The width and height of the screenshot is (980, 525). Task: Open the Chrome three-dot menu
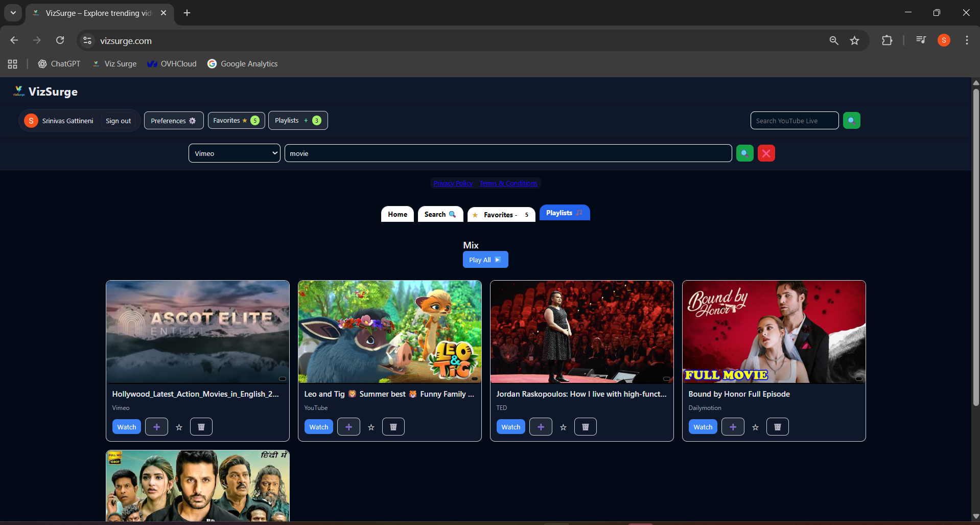[x=966, y=40]
